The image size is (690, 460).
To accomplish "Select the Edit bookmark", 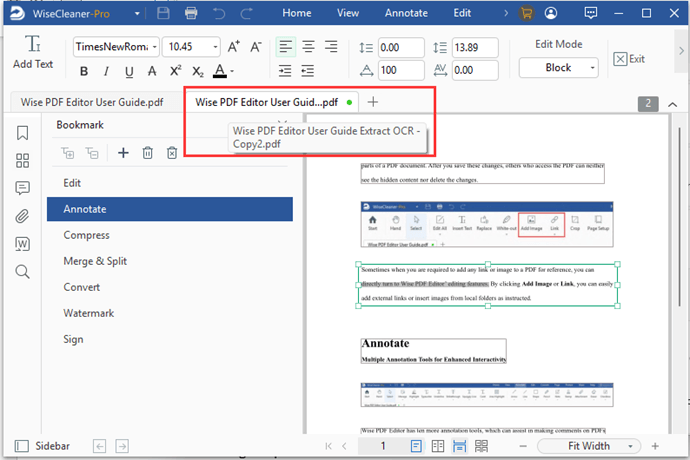I will 170,183.
